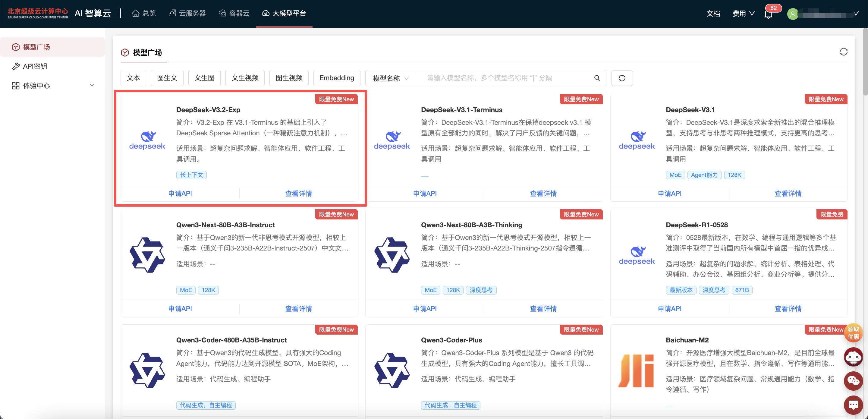Open the chat message floating icon

853,405
